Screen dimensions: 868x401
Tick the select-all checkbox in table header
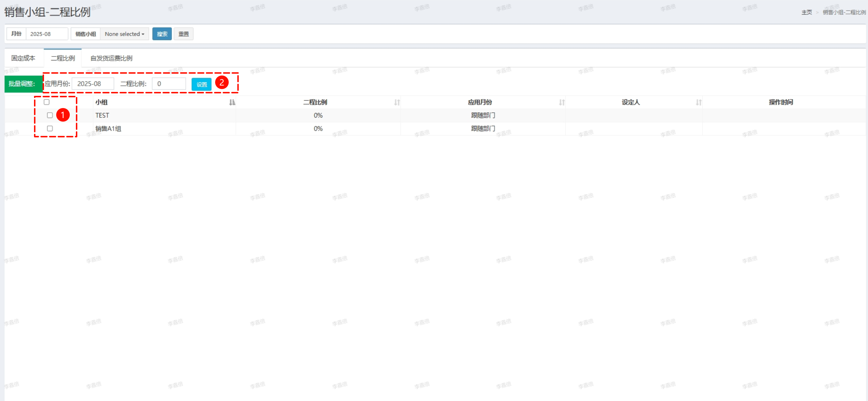pos(47,102)
